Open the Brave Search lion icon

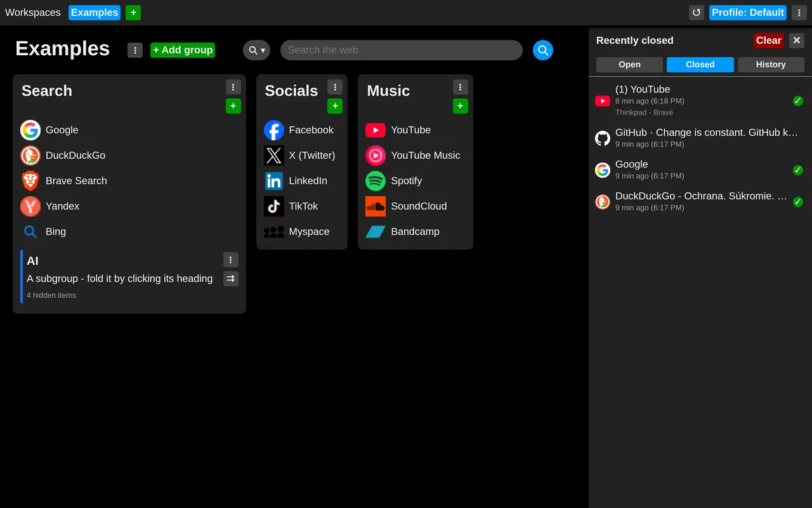click(30, 181)
